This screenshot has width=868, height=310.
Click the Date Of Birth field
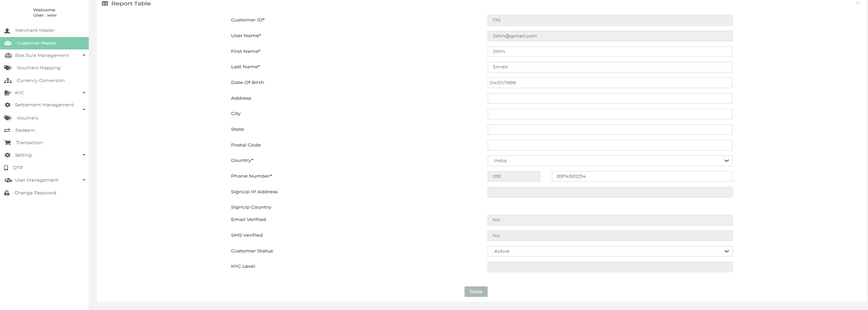coord(610,83)
